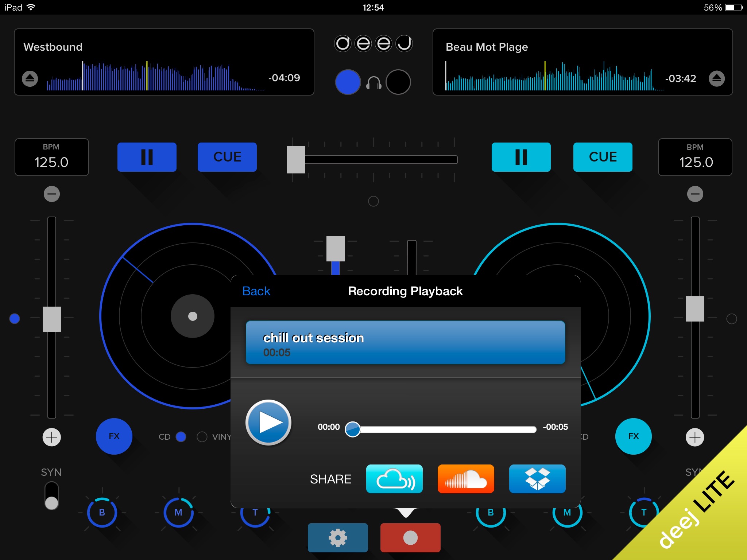This screenshot has width=747, height=560.
Task: Eject the Westbound track
Action: (30, 78)
